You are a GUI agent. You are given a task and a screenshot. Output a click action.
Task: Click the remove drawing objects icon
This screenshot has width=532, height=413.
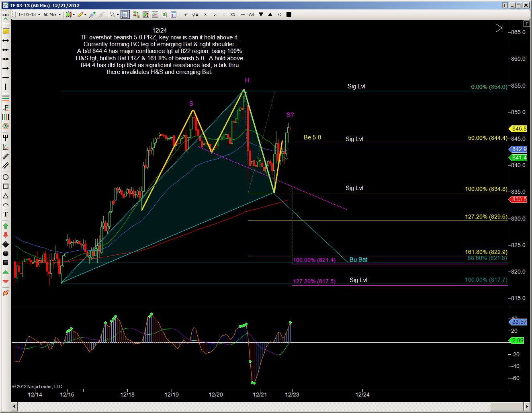6,293
